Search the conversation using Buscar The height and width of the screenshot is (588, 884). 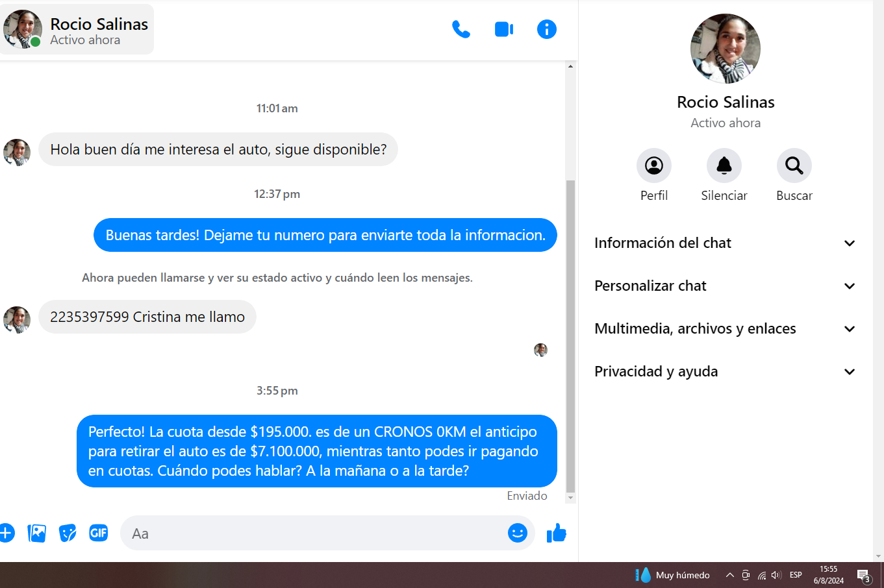(x=794, y=166)
